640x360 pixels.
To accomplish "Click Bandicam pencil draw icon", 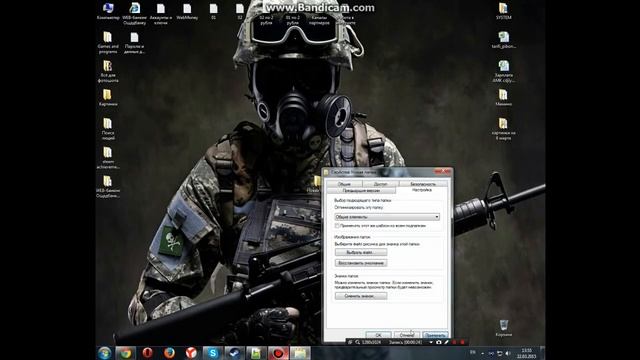I will [x=447, y=342].
